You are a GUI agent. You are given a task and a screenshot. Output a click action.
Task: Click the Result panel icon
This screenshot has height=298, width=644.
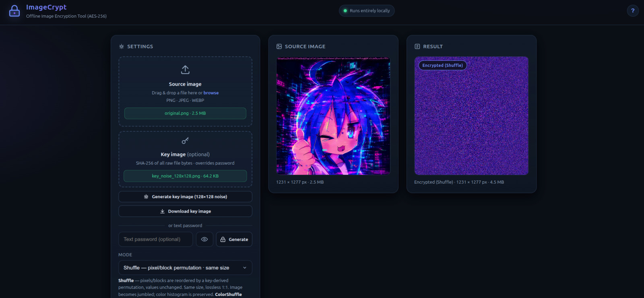pyautogui.click(x=417, y=46)
